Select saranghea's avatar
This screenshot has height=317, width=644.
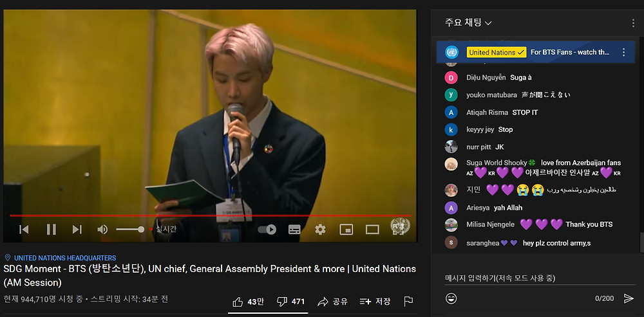pos(451,243)
